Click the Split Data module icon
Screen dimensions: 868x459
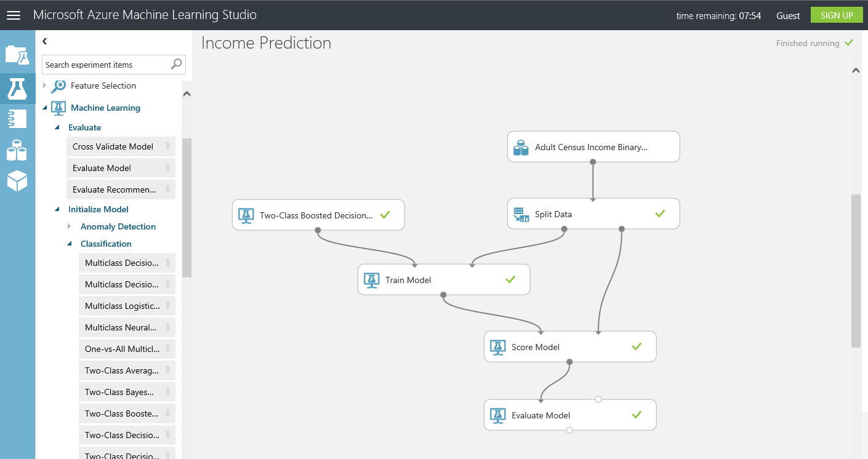tap(521, 215)
